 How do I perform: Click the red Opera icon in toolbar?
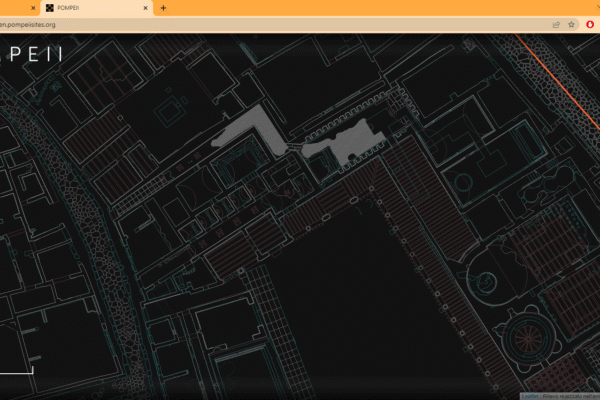[x=587, y=24]
